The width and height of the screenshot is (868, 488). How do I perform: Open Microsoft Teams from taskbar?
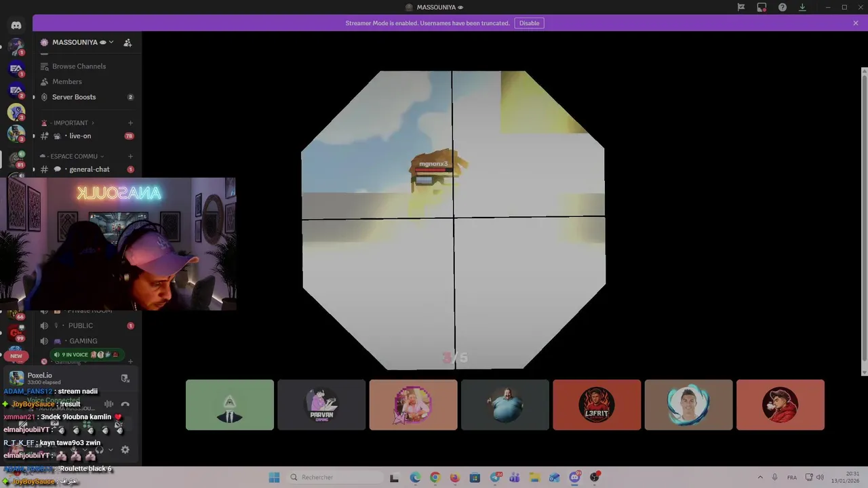click(x=515, y=477)
